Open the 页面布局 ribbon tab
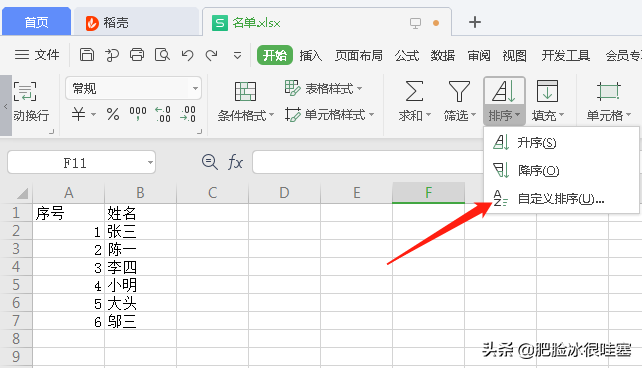Viewport: 642px width, 368px height. 359,55
